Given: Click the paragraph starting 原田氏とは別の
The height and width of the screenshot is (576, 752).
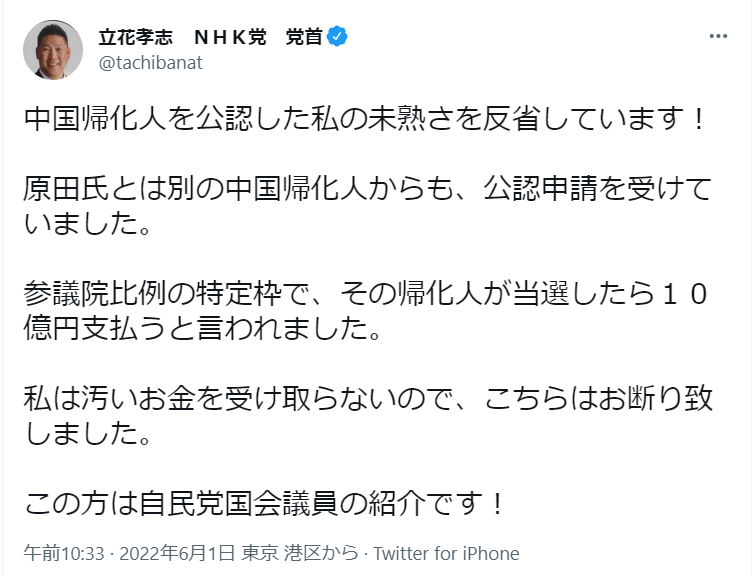Looking at the screenshot, I should pyautogui.click(x=367, y=206).
